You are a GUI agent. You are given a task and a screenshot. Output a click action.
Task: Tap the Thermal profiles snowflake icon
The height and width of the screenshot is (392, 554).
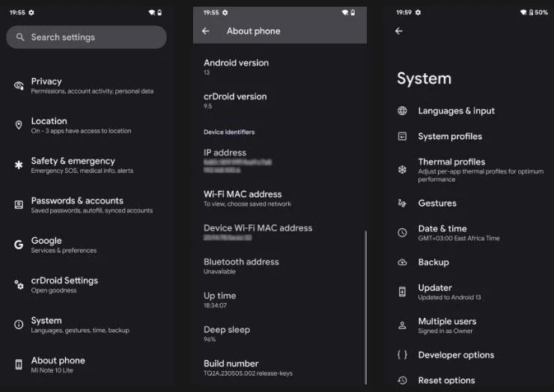point(402,170)
